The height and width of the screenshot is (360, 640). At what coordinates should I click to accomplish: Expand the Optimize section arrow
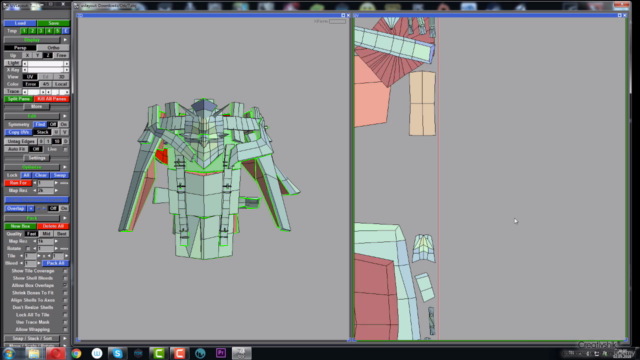65,167
